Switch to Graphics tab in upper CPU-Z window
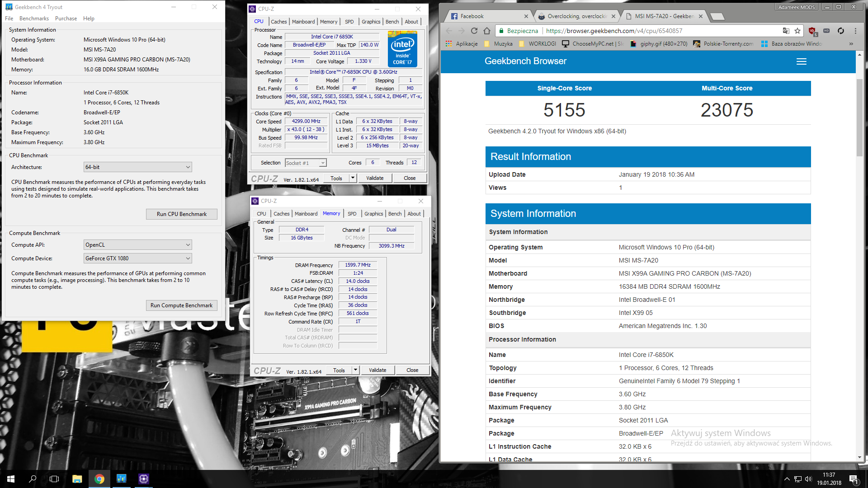The height and width of the screenshot is (488, 868). click(x=371, y=22)
